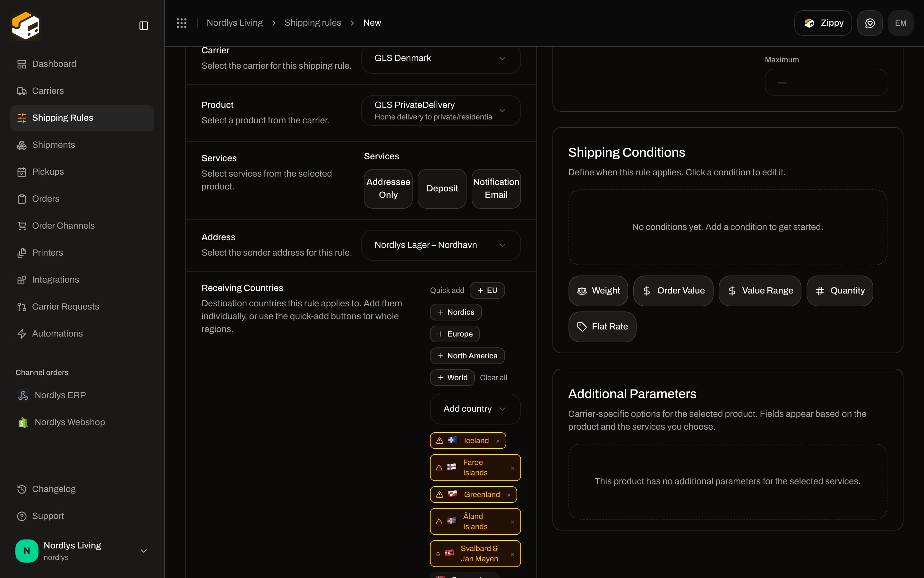Click Iceland warning triangle icon

(440, 441)
